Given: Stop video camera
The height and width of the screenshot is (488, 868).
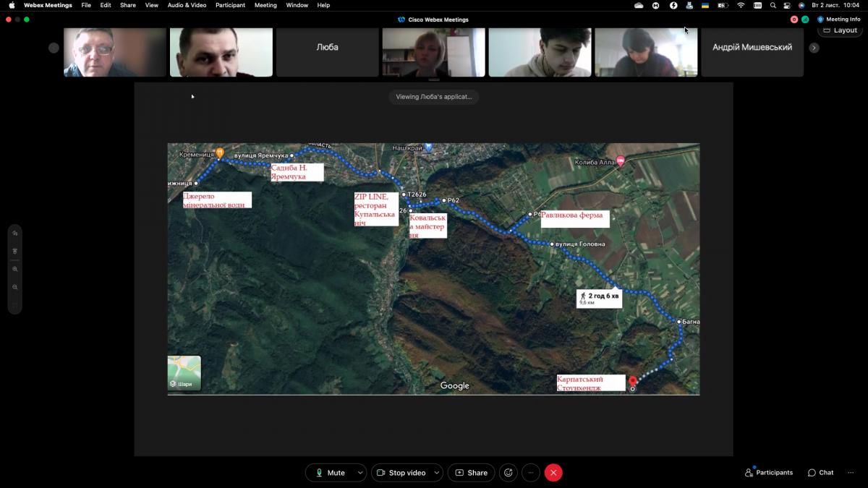Looking at the screenshot, I should 401,473.
